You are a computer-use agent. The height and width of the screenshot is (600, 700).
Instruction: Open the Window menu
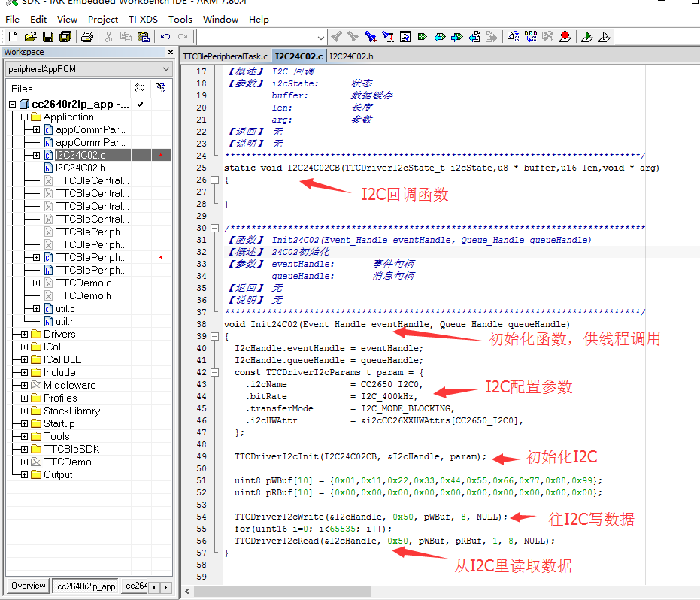(220, 20)
